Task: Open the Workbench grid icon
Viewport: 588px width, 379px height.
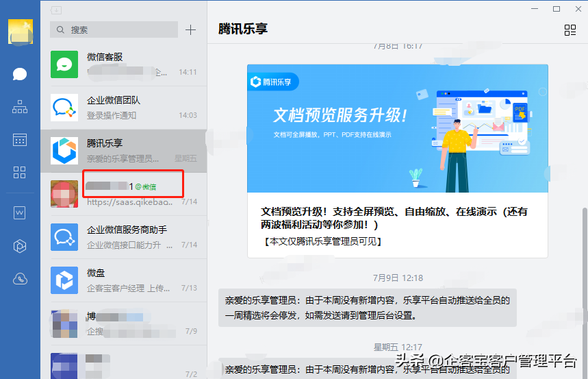Action: click(19, 173)
